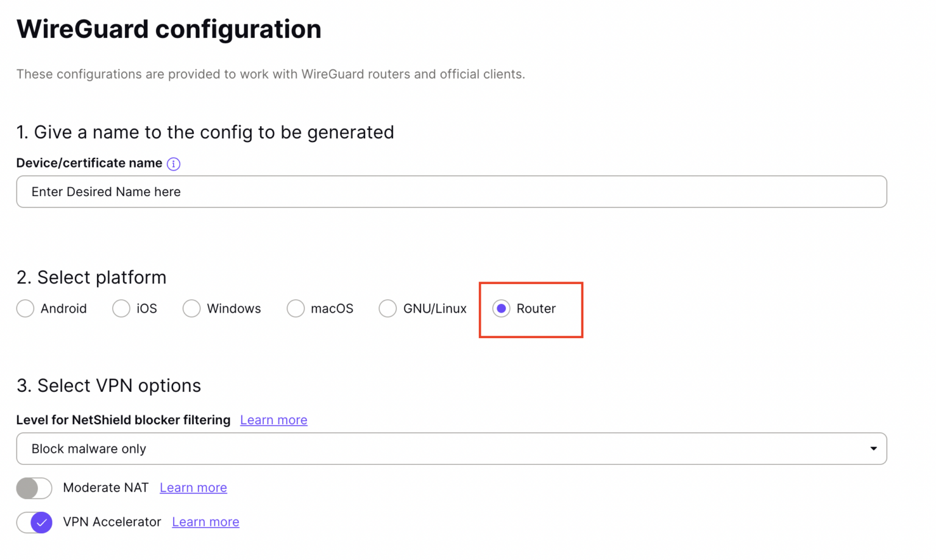Screen dimensions: 936x560
Task: Choose Windows as the platform
Action: [191, 308]
